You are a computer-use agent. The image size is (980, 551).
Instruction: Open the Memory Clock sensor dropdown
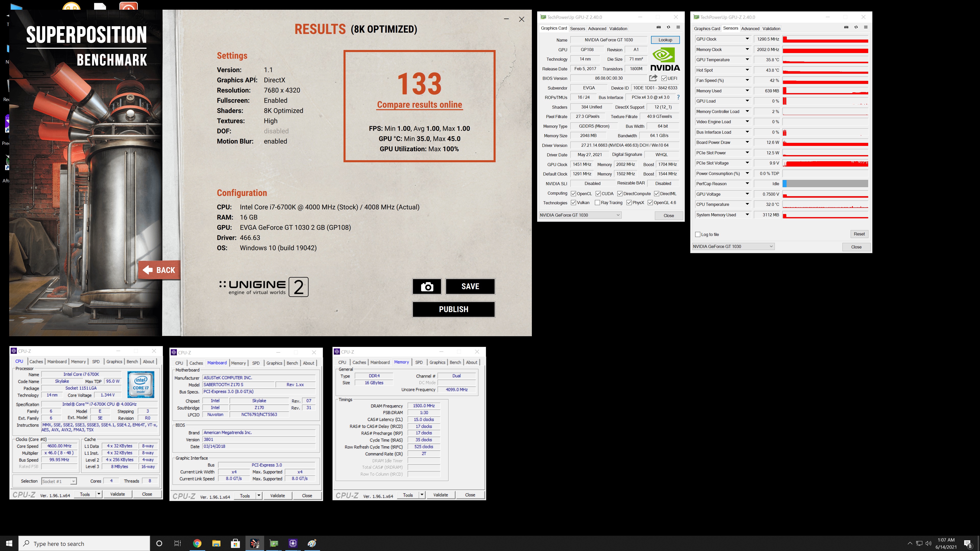point(747,49)
